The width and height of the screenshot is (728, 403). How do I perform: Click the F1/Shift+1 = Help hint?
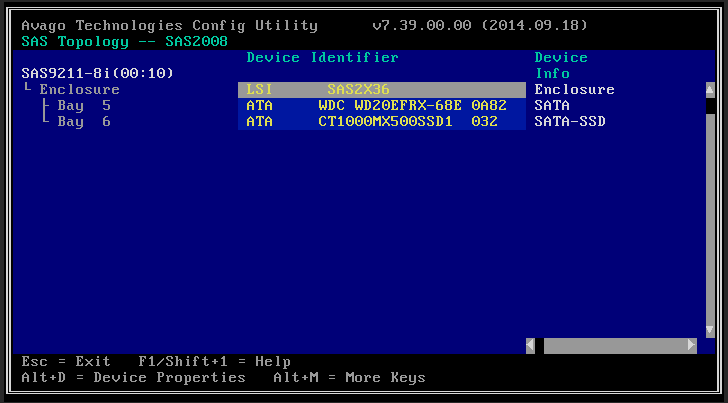(214, 361)
